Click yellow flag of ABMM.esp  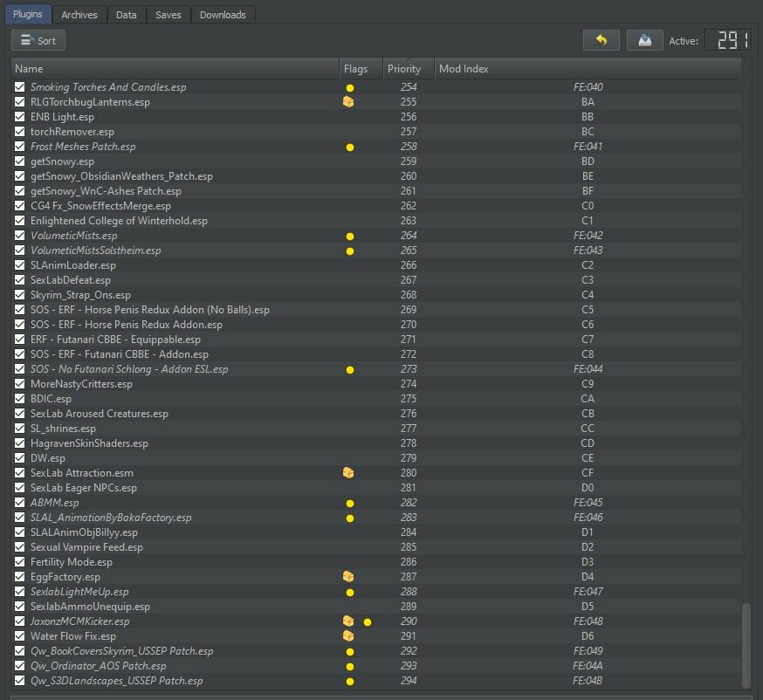pos(350,504)
